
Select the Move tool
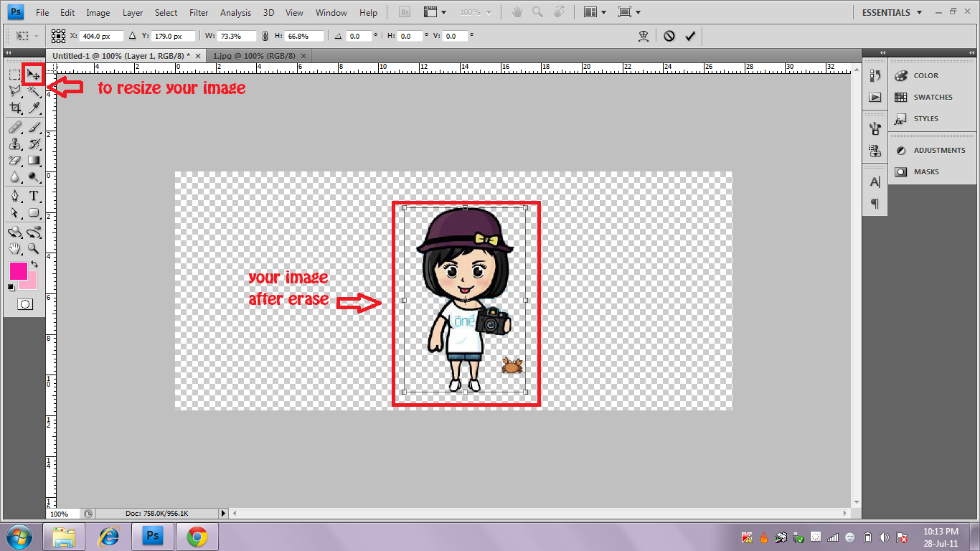(33, 74)
